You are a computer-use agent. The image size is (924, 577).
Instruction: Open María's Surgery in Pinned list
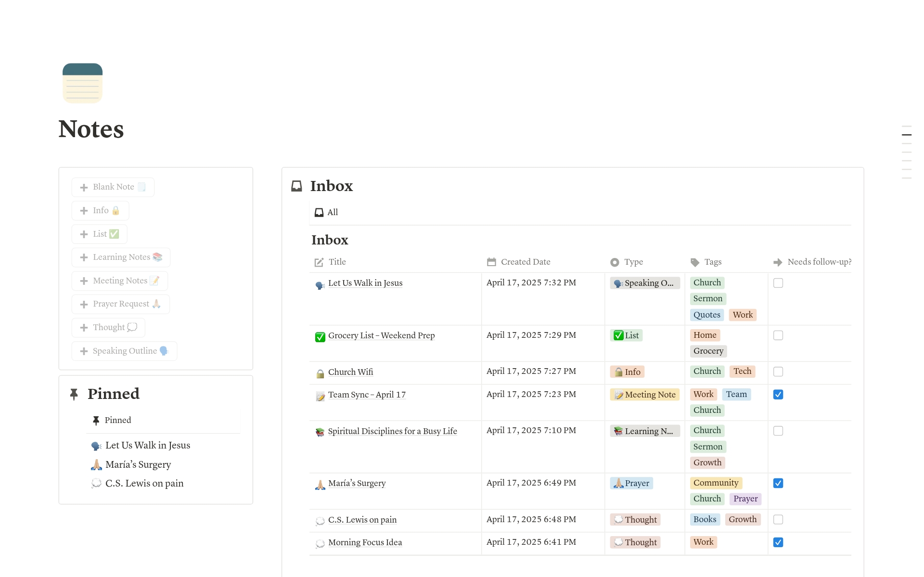point(138,464)
